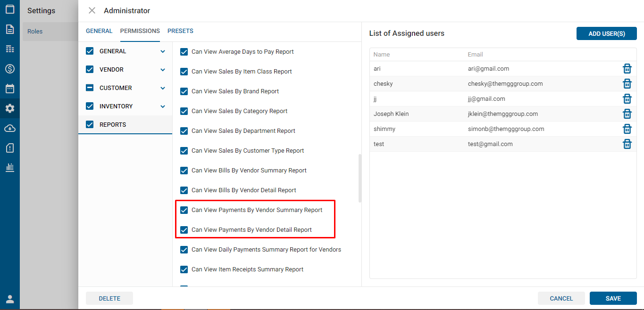Open the cloud download sidebar icon
Screen dimensions: 644x310
pos(10,128)
